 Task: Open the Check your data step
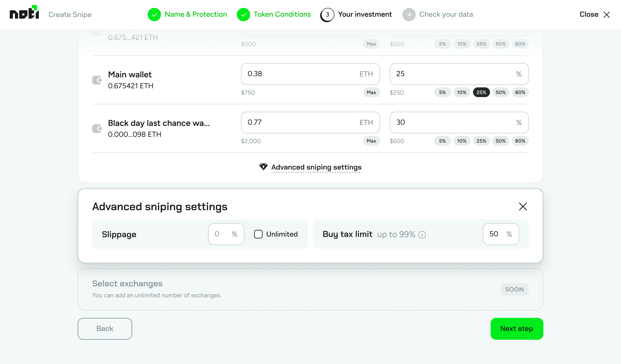(x=446, y=15)
